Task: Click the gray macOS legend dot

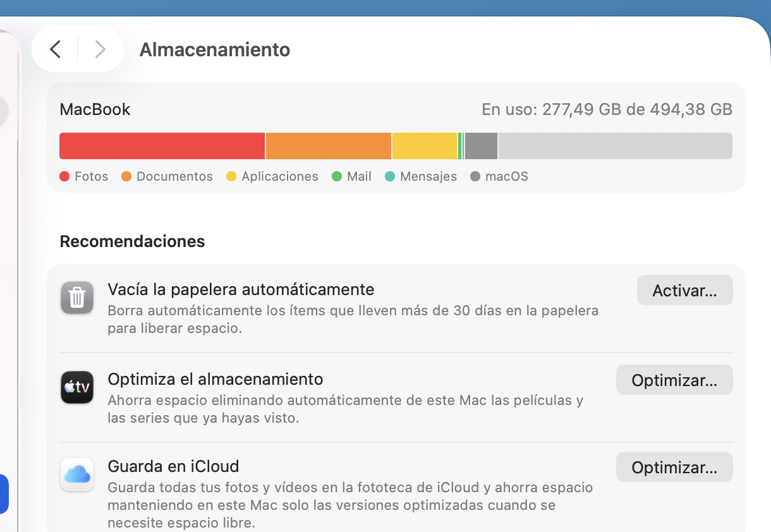Action: [475, 177]
